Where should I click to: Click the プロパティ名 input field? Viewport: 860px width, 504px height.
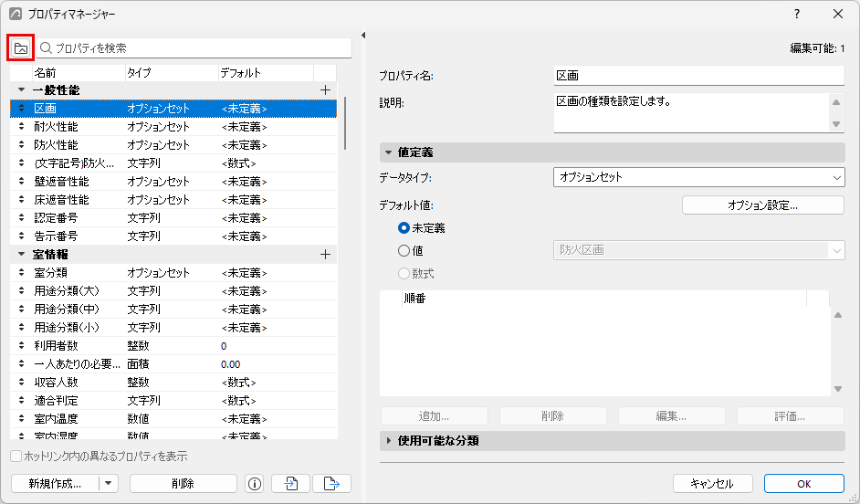[x=698, y=76]
